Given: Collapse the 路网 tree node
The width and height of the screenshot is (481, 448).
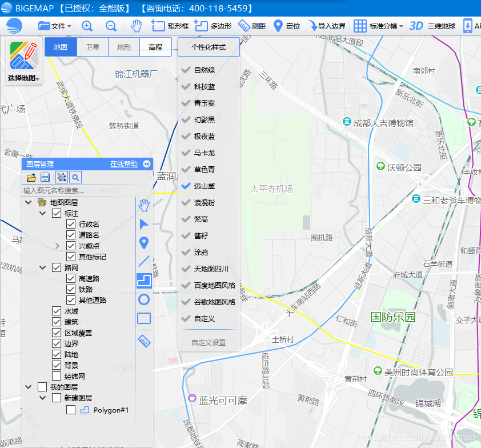Looking at the screenshot, I should [x=43, y=267].
